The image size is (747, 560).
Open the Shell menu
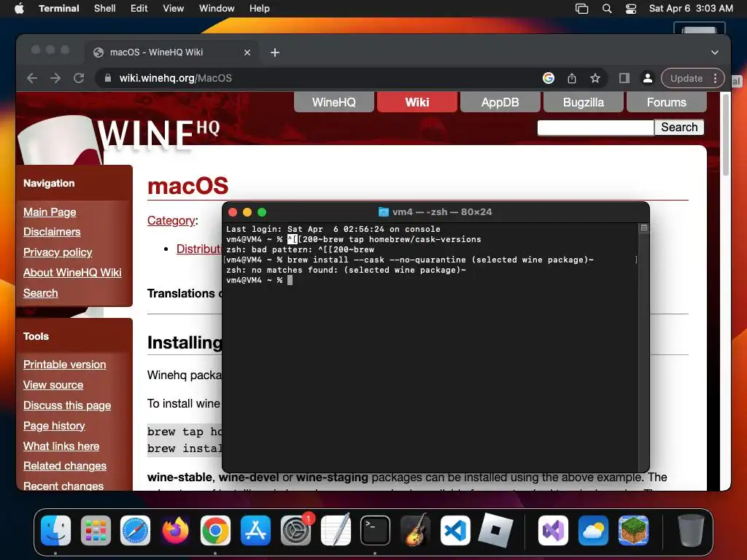tap(105, 8)
